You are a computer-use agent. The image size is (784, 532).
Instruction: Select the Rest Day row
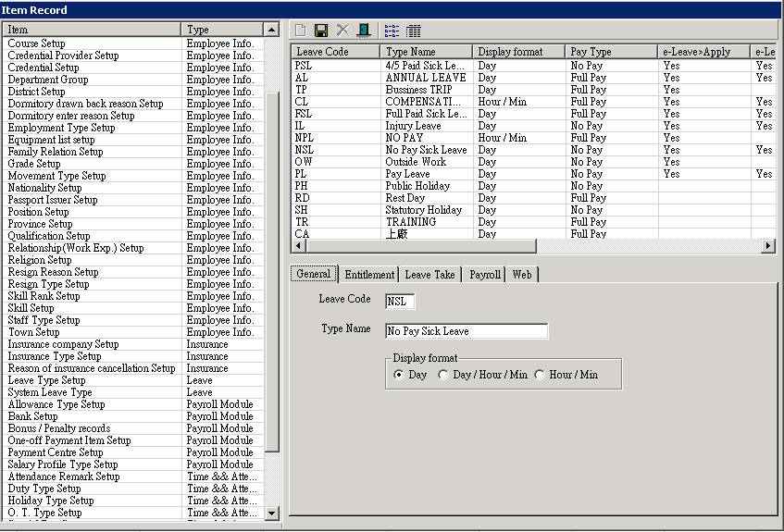[x=533, y=198]
